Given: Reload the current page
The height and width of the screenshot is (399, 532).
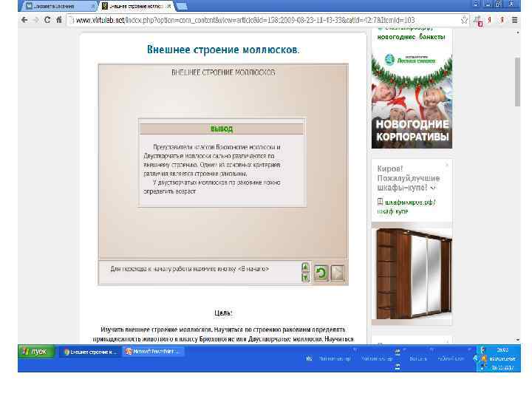Looking at the screenshot, I should [47, 20].
